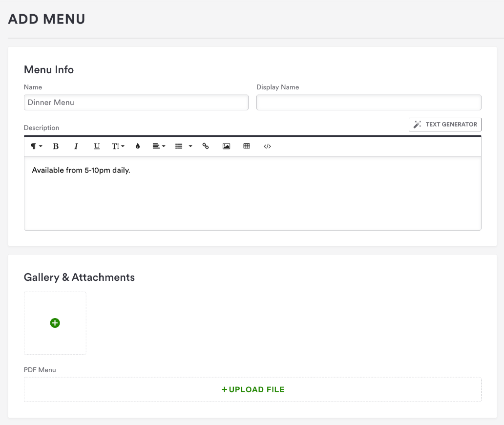Switch to code view icon
Image resolution: width=504 pixels, height=425 pixels.
(x=267, y=146)
